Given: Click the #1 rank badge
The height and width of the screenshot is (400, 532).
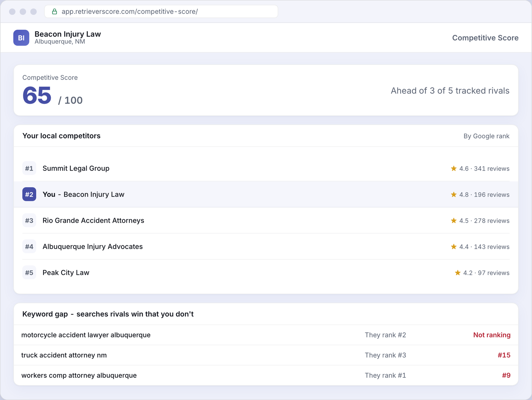Looking at the screenshot, I should pos(29,168).
